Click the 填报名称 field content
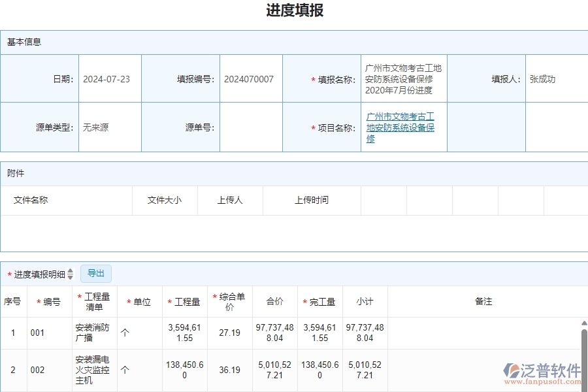This screenshot has width=588, height=392. click(400, 78)
